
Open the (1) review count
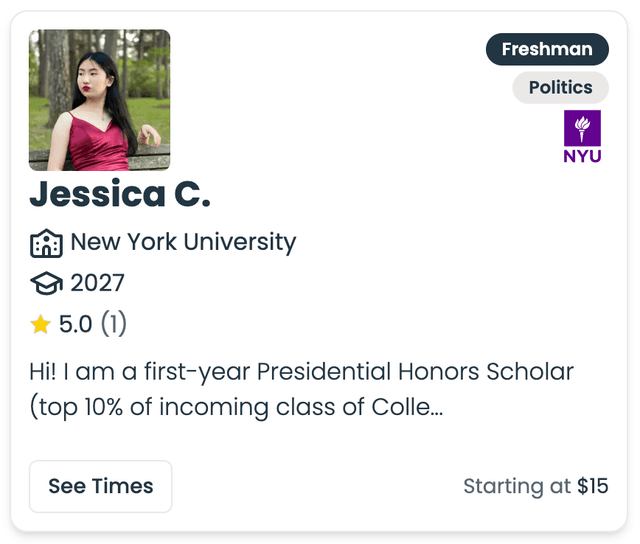tap(113, 324)
